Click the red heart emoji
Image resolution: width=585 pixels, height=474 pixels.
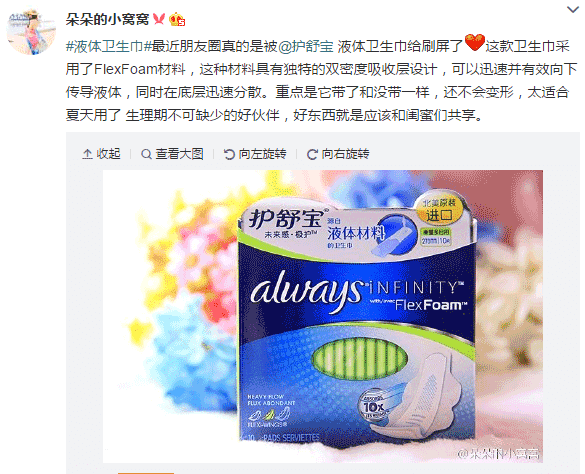(475, 43)
